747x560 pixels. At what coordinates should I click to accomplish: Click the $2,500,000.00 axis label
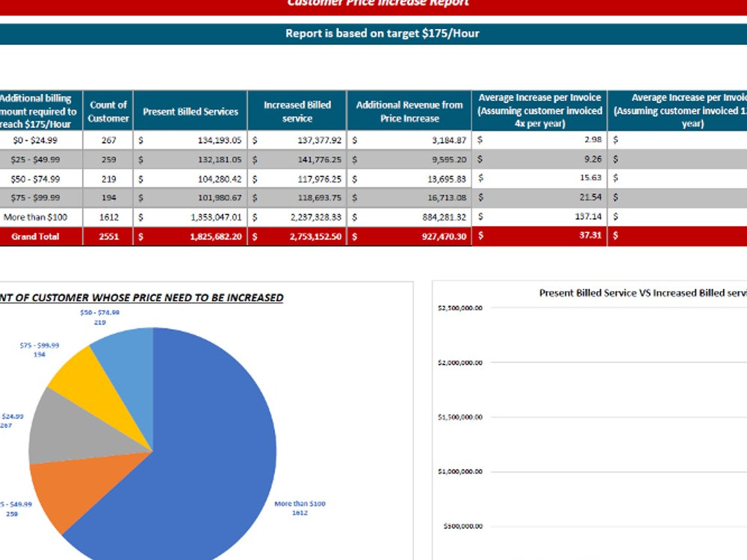pos(460,308)
